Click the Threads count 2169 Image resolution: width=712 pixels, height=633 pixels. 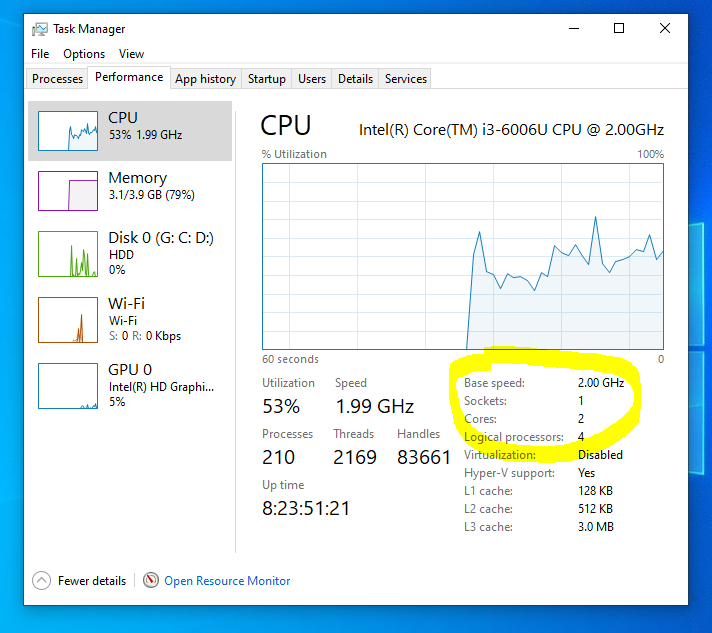[x=355, y=457]
